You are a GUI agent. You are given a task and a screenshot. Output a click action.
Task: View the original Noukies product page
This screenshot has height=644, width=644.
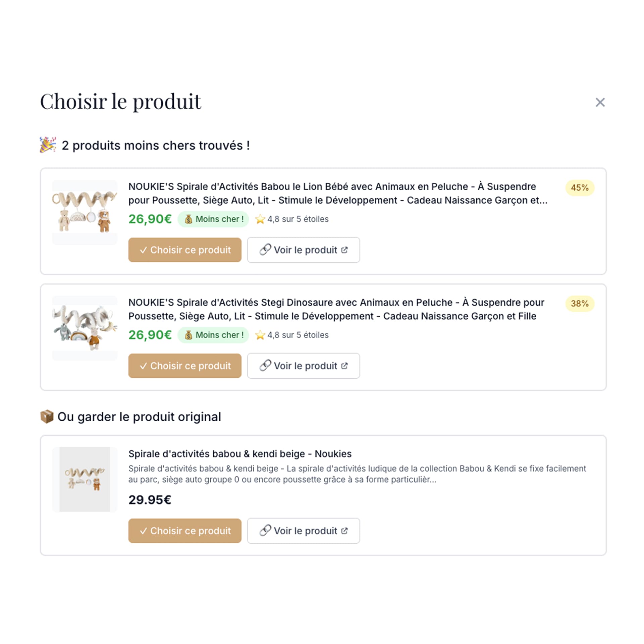click(304, 531)
